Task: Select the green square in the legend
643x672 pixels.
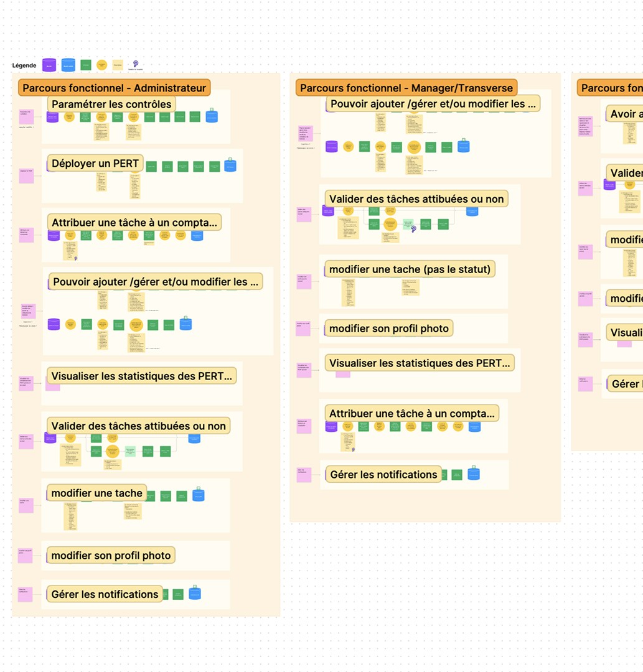Action: (x=86, y=65)
